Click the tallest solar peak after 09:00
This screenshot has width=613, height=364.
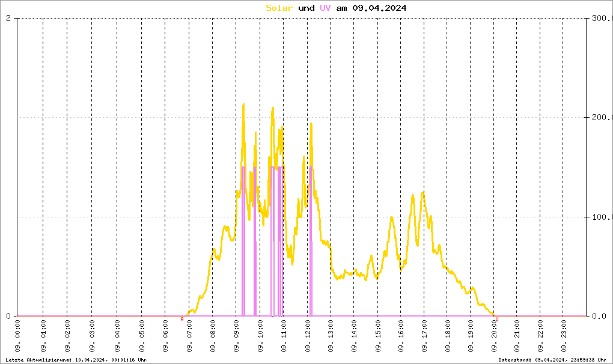[243, 105]
